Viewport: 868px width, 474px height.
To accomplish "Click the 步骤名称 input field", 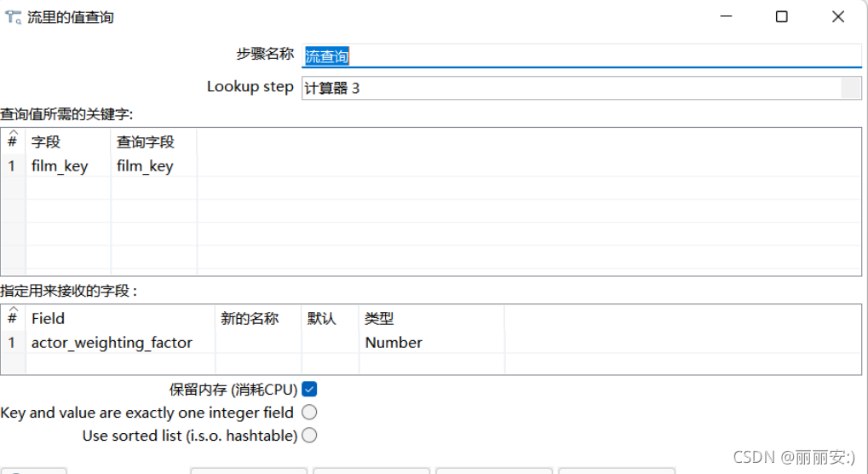I will coord(582,56).
